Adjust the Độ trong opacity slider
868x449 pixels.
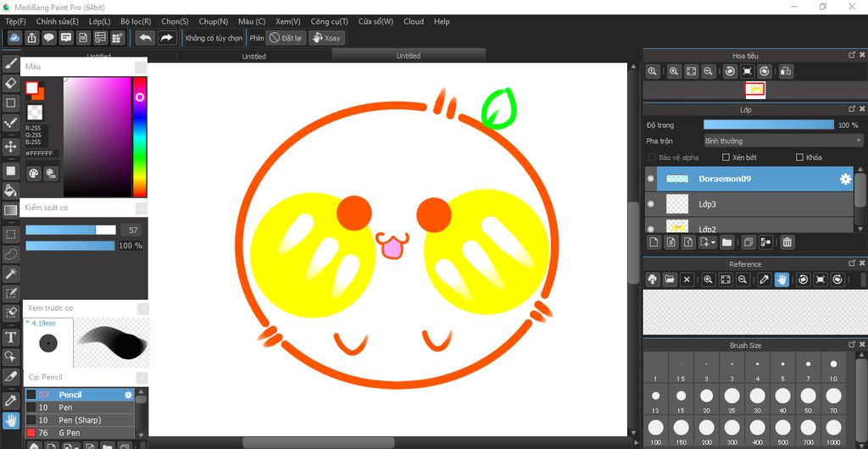coord(768,125)
